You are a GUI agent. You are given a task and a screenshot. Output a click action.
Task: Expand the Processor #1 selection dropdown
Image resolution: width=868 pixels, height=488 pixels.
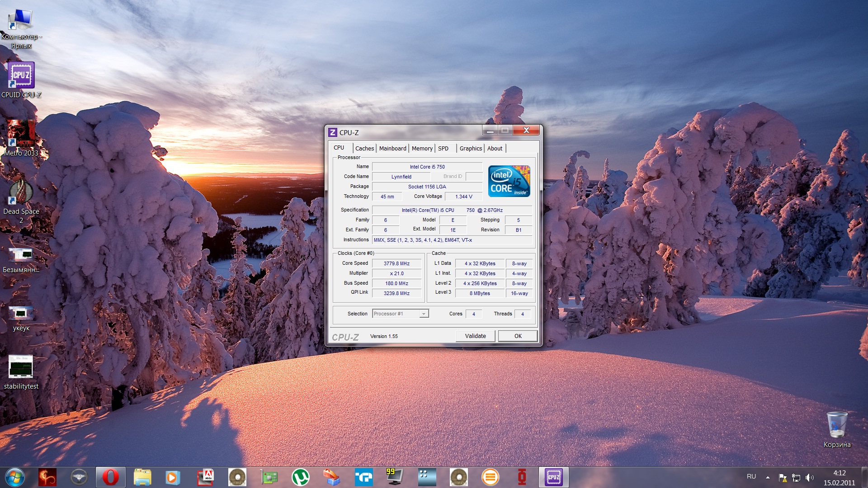[424, 314]
